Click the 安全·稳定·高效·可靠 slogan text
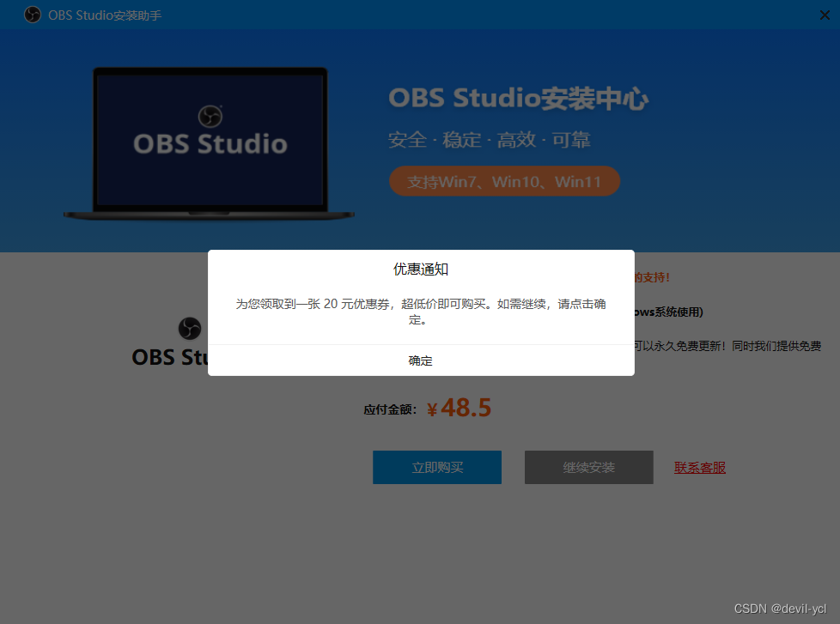840x624 pixels. coord(490,139)
